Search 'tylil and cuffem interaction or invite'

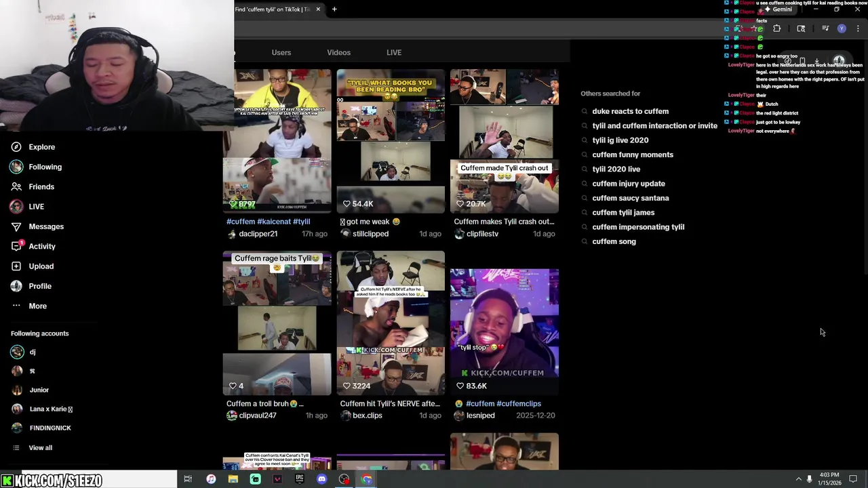[654, 126]
